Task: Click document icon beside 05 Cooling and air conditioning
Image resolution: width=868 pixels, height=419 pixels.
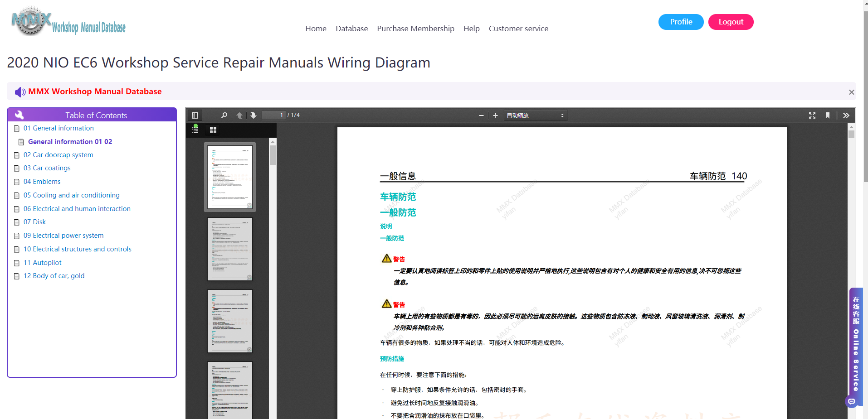Action: tap(17, 196)
